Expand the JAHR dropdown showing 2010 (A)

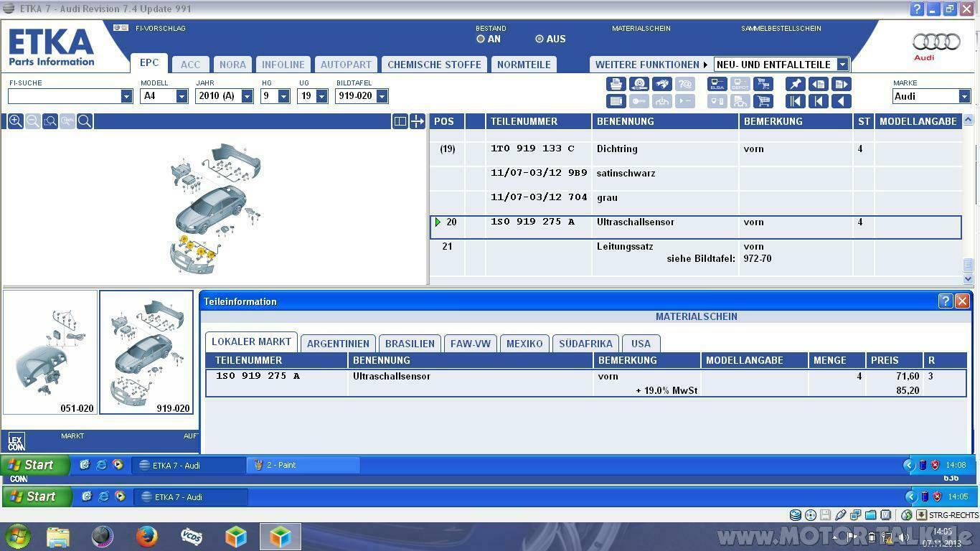point(247,95)
